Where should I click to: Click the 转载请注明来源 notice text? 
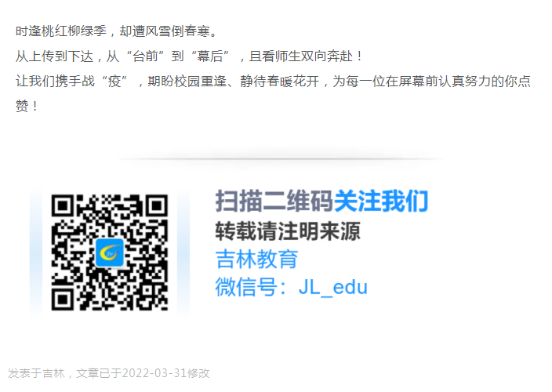pos(288,231)
